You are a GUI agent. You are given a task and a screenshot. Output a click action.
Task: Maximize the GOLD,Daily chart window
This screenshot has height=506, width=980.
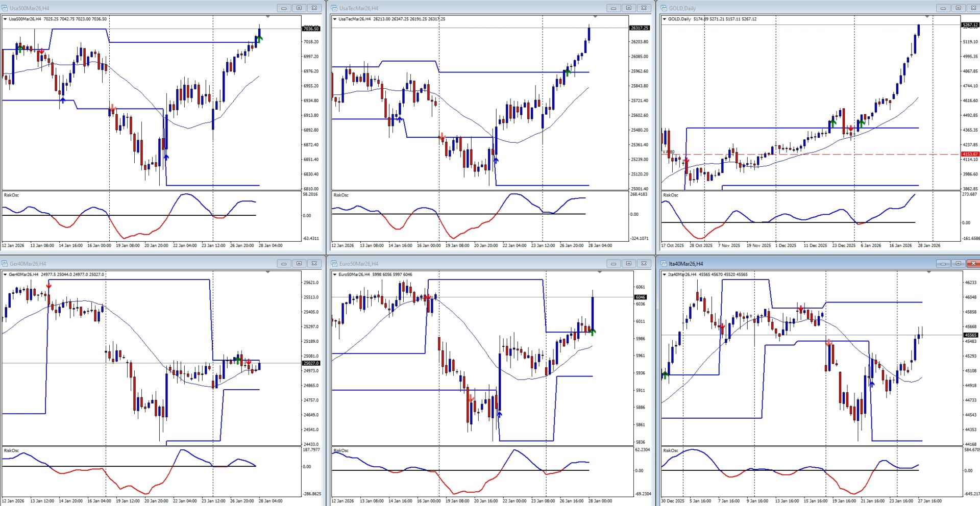tap(958, 8)
